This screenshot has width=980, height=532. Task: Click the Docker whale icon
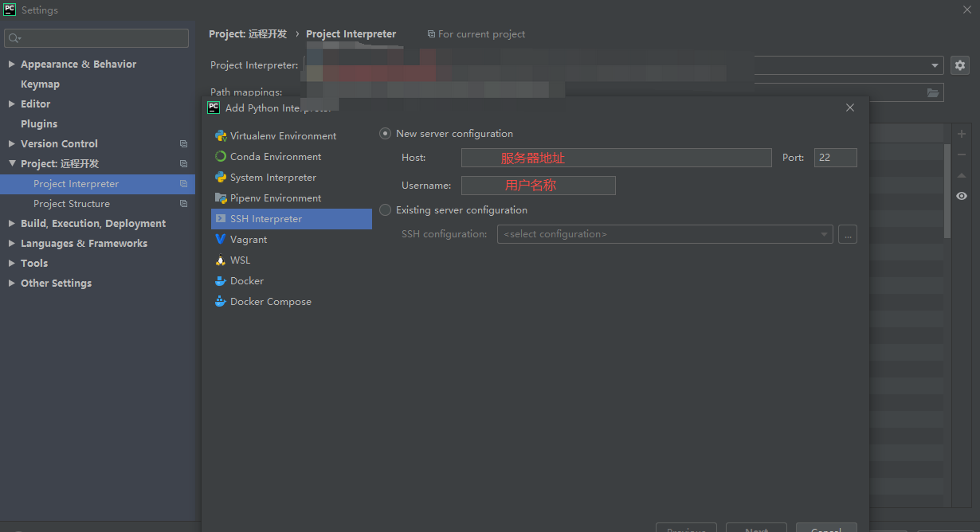(x=221, y=281)
